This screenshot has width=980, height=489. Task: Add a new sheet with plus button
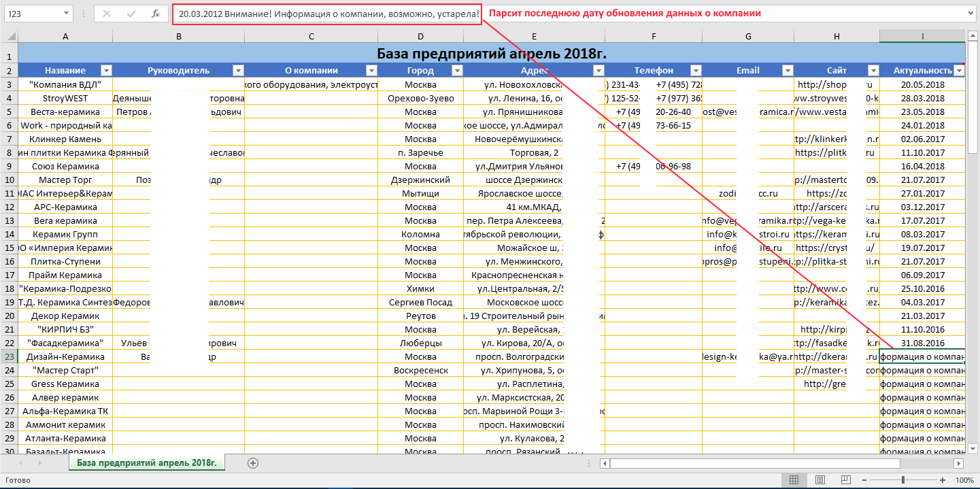253,463
